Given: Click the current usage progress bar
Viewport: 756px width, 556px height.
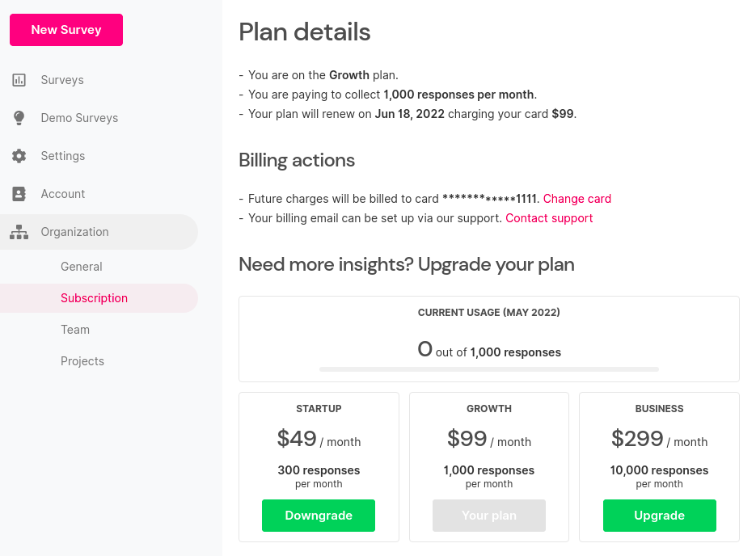Looking at the screenshot, I should [x=489, y=369].
